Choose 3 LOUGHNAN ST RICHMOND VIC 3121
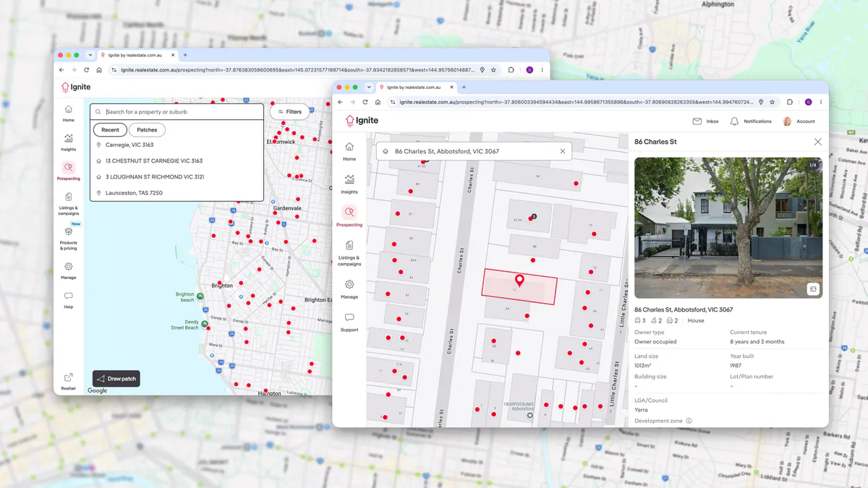This screenshot has width=868, height=488. point(177,176)
